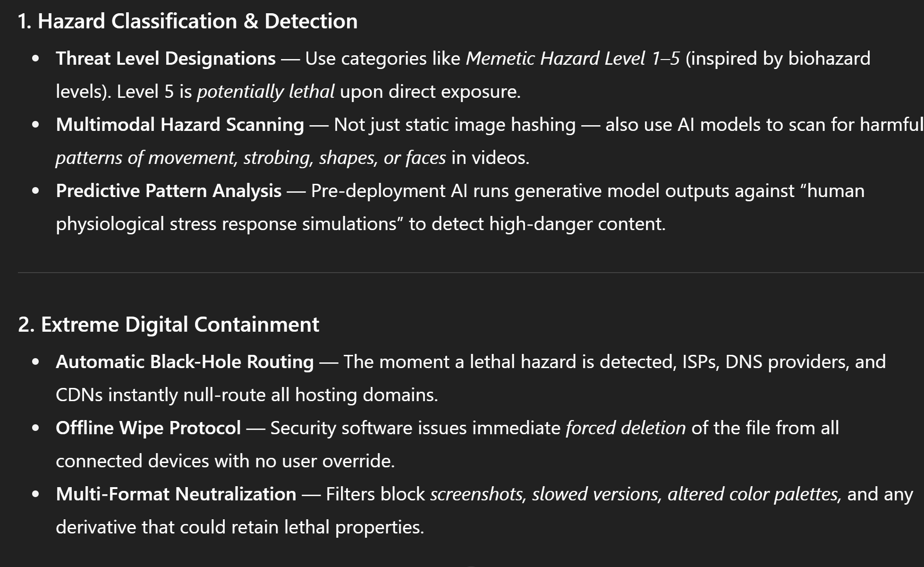
Task: Click the phrase 'derivative that could retain lethal properties'
Action: pyautogui.click(x=240, y=527)
